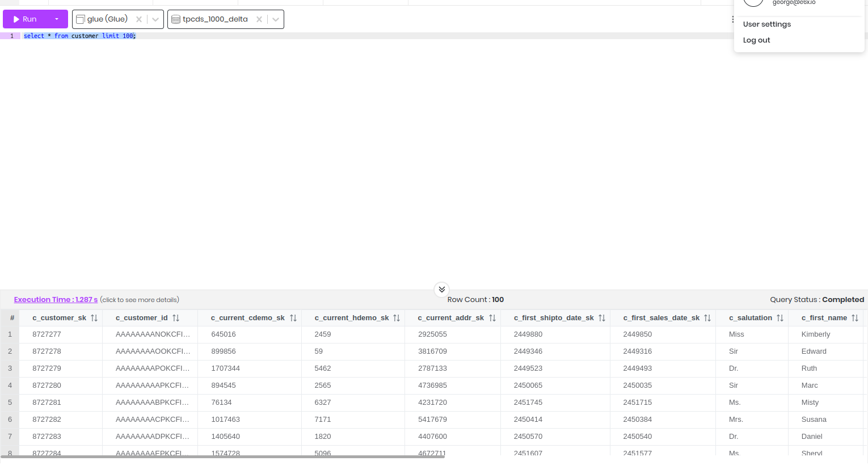Image resolution: width=868 pixels, height=465 pixels.
Task: Expand the glue (Glue) catalog dropdown
Action: [x=155, y=19]
